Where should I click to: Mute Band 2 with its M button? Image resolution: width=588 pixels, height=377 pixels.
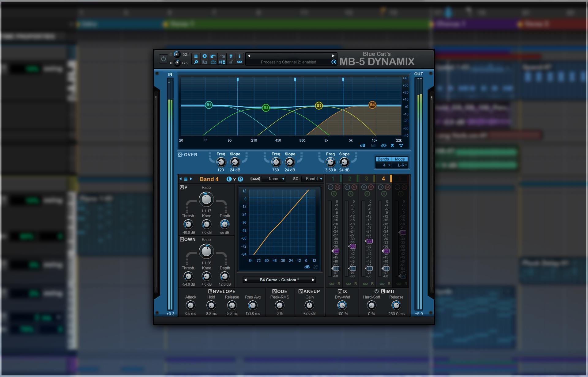(x=354, y=187)
